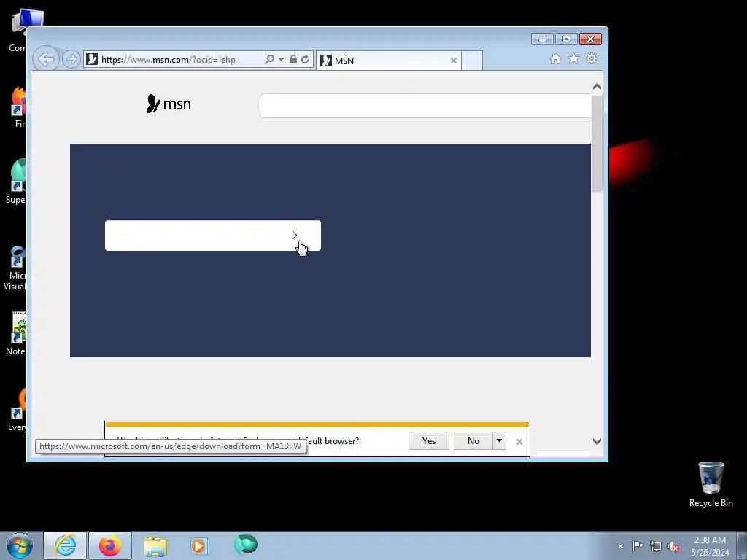Click the scrollbar down arrow
Image resolution: width=747 pixels, height=560 pixels.
[597, 441]
